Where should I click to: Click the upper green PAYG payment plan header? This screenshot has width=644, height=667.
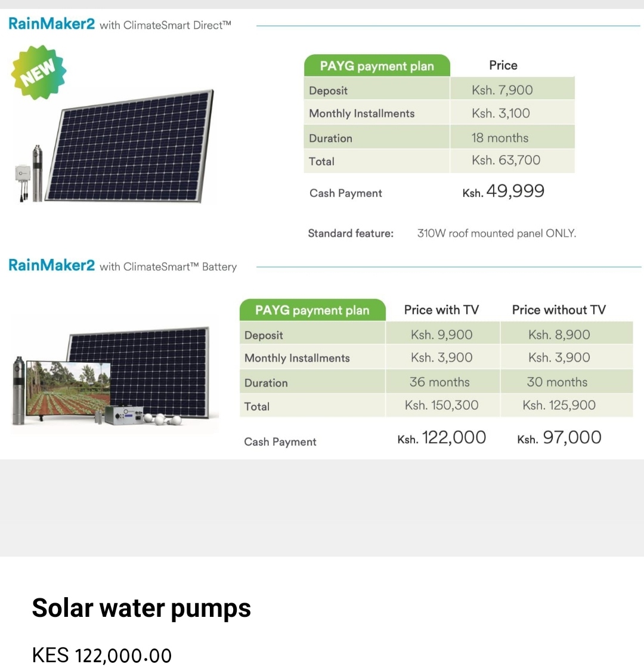click(x=377, y=66)
